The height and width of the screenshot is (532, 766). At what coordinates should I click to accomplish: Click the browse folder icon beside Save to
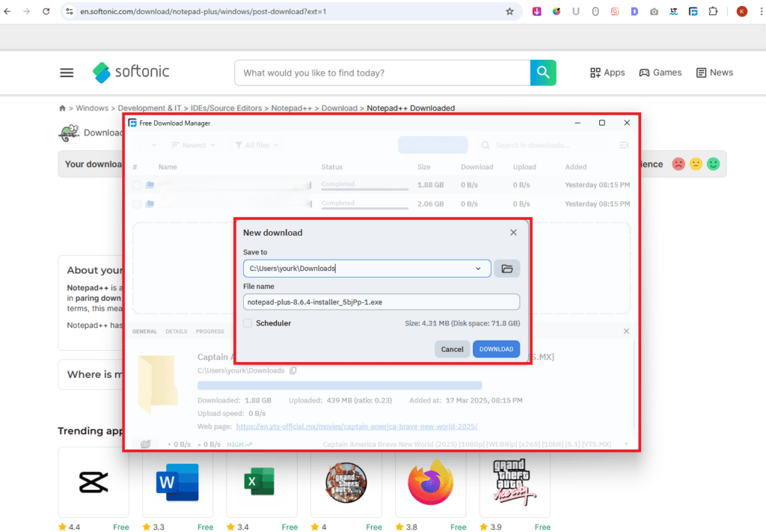point(506,269)
